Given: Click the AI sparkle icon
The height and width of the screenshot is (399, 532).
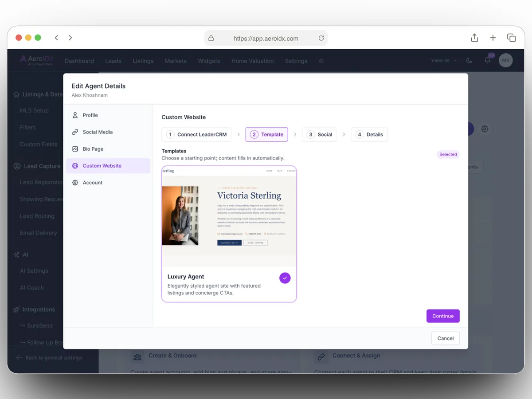Looking at the screenshot, I should coord(16,254).
